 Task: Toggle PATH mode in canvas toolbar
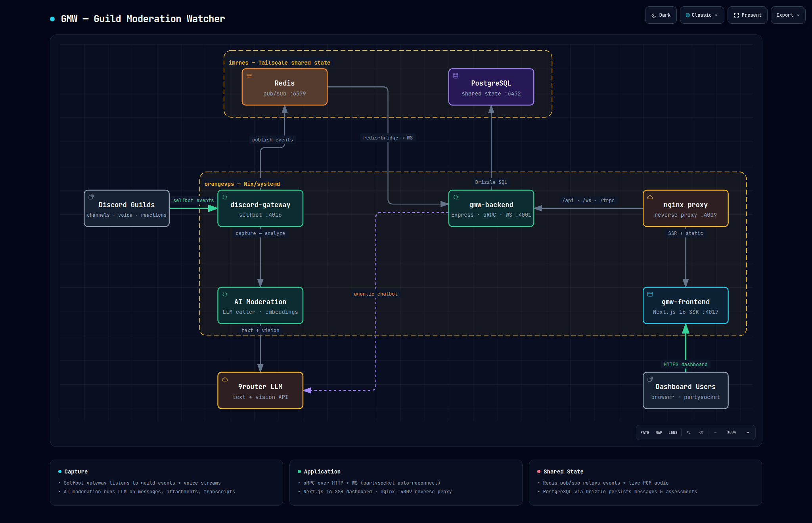(645, 432)
